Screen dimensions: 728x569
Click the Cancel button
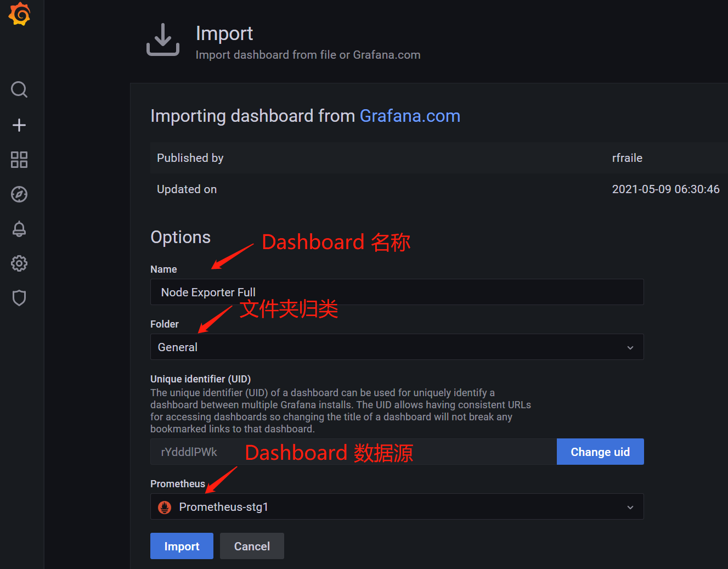pyautogui.click(x=252, y=546)
